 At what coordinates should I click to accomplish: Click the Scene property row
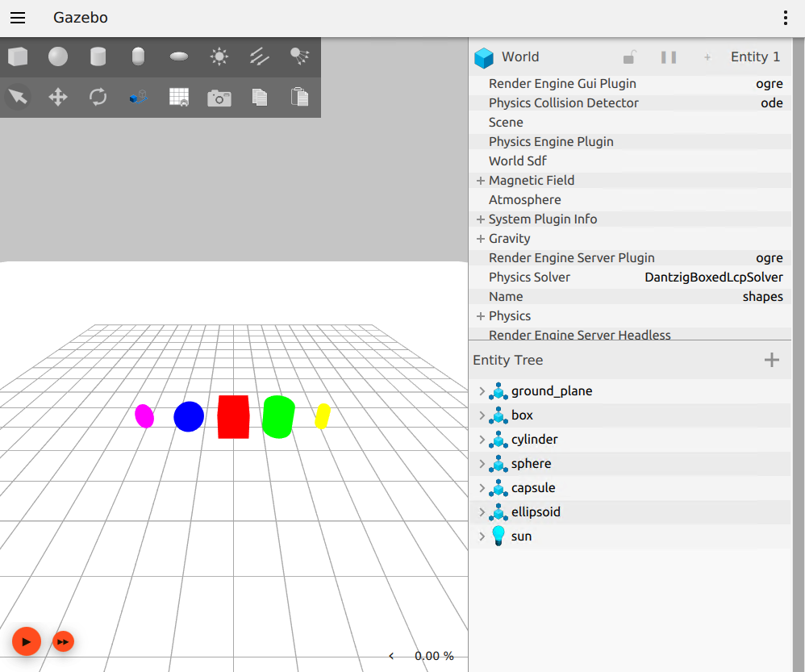[x=630, y=123]
